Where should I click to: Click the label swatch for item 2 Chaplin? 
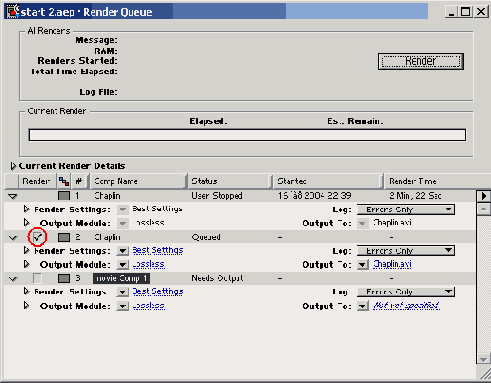pos(64,237)
